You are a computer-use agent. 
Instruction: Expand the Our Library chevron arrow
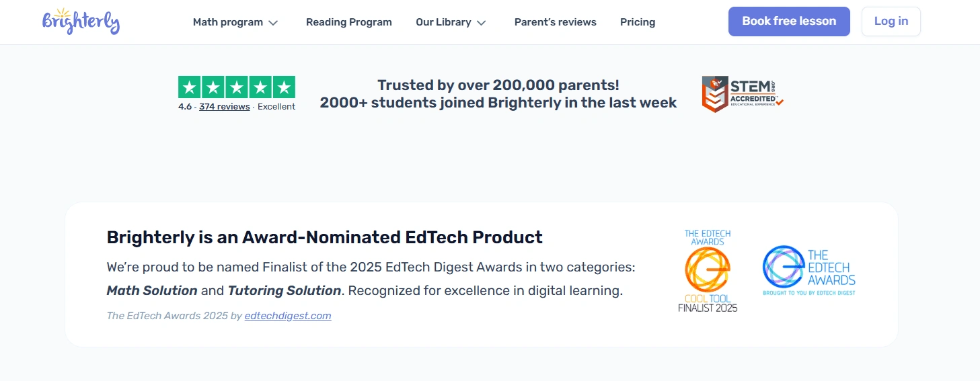pyautogui.click(x=482, y=23)
